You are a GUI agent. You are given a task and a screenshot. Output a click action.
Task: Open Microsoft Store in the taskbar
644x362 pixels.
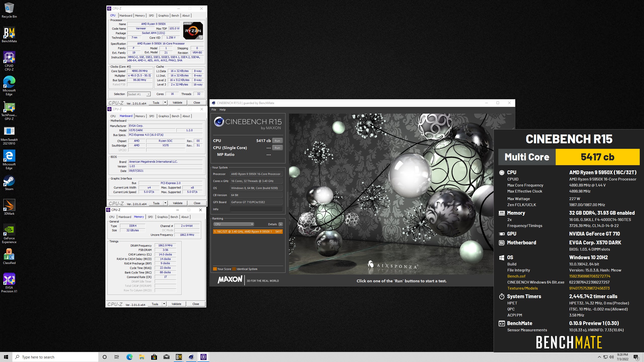(154, 357)
